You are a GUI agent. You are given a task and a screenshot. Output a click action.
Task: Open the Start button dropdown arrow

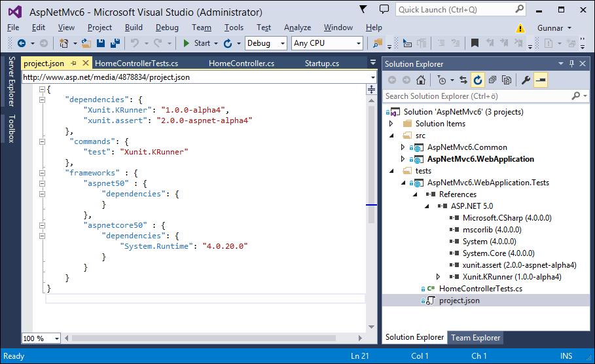click(216, 43)
